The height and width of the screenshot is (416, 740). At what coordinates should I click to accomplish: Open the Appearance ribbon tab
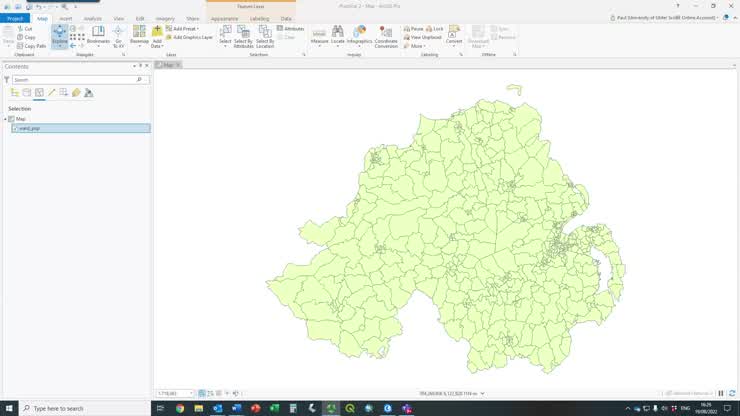pos(224,18)
